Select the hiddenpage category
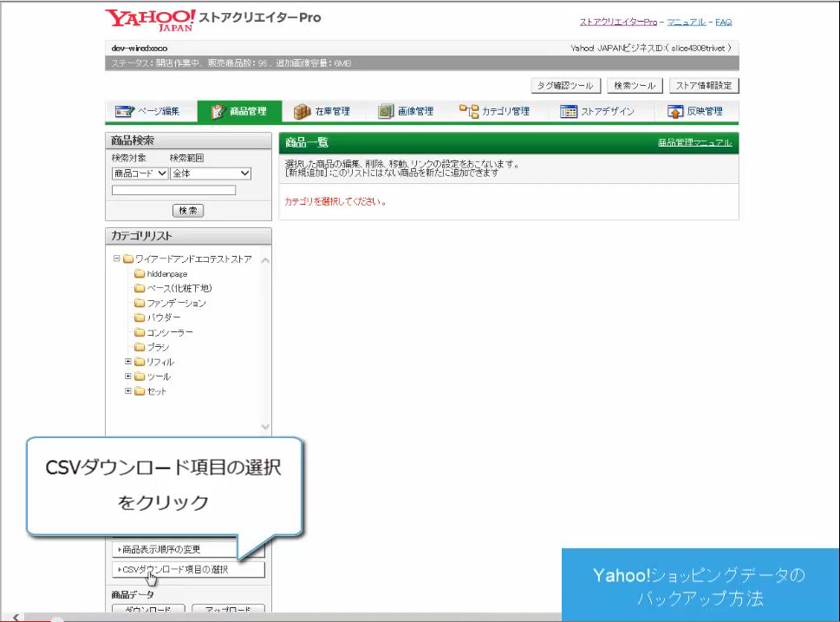This screenshot has height=622, width=840. point(167,274)
